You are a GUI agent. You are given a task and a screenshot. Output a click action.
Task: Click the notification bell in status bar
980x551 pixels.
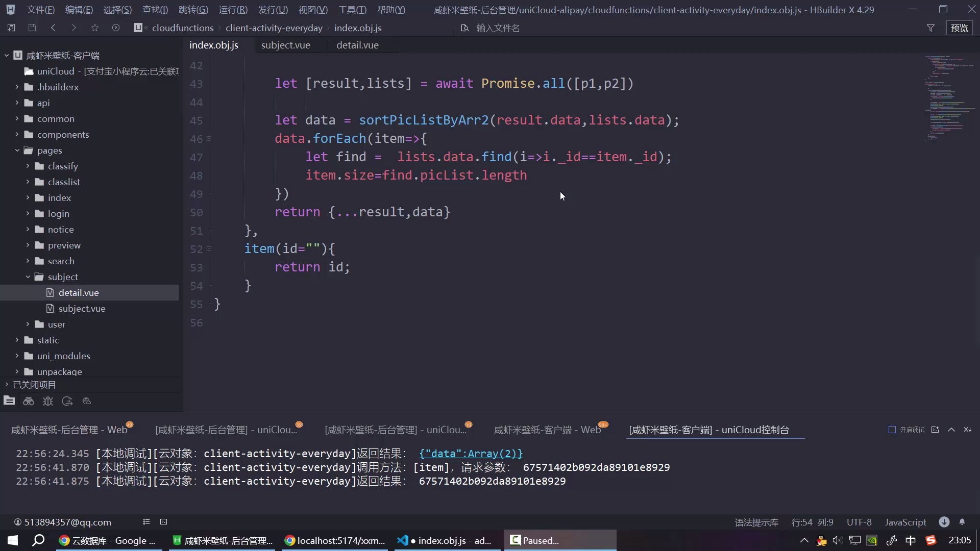(x=963, y=522)
